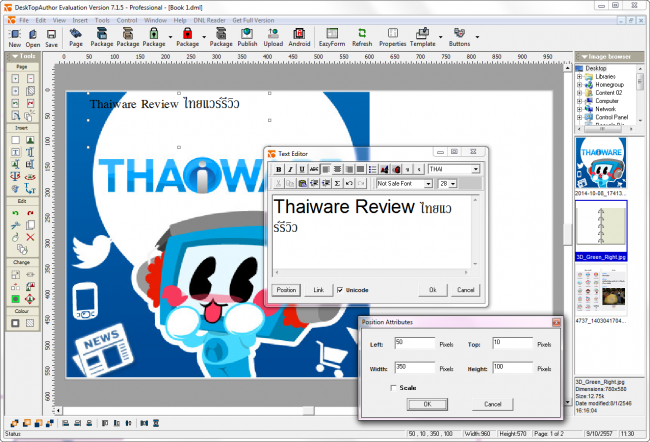Click the bullet list icon in Text Editor
Image resolution: width=650 pixels, height=442 pixels.
tap(372, 169)
